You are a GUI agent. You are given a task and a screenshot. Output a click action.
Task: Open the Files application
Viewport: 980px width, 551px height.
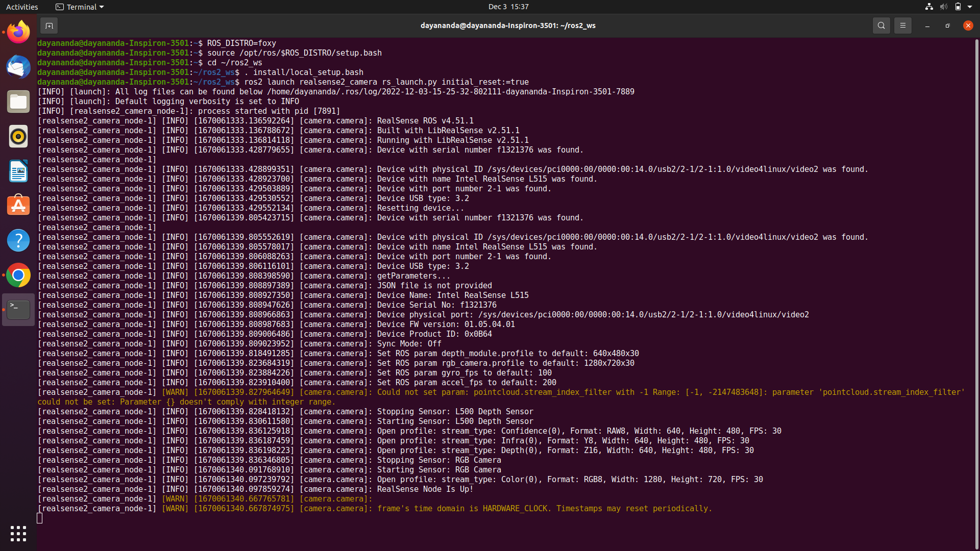point(18,102)
